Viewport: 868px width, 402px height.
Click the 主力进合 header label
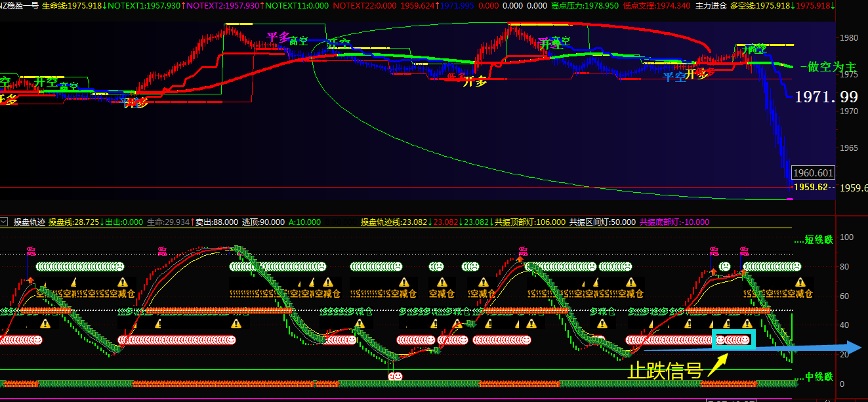click(711, 5)
